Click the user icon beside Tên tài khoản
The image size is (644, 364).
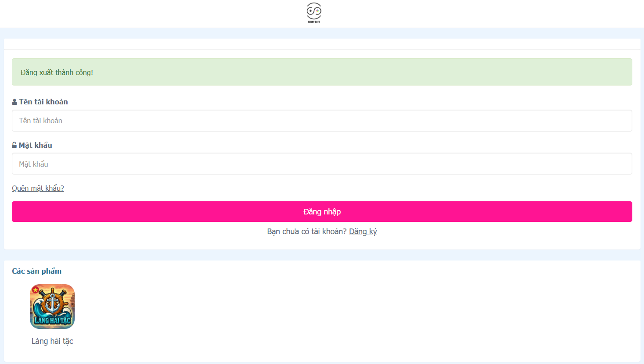click(14, 102)
